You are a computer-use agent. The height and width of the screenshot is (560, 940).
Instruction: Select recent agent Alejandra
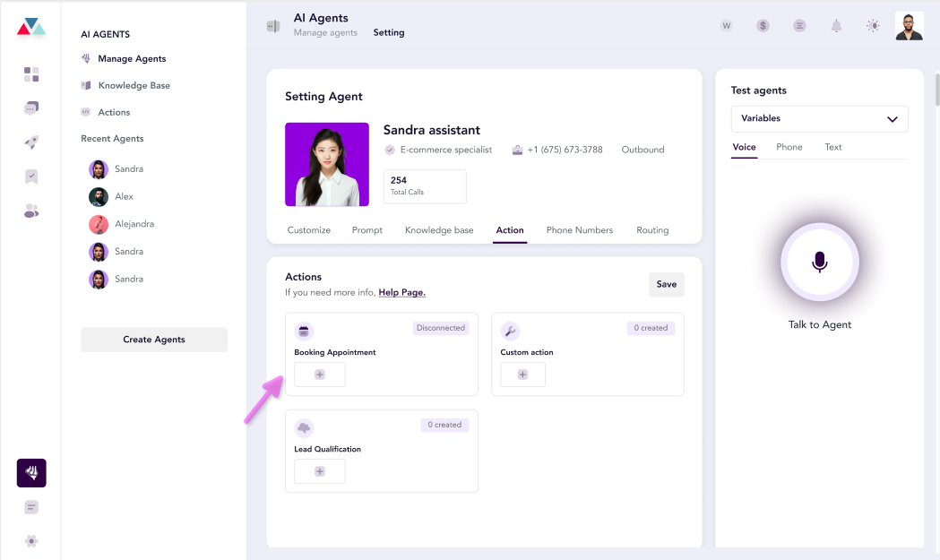click(x=122, y=224)
